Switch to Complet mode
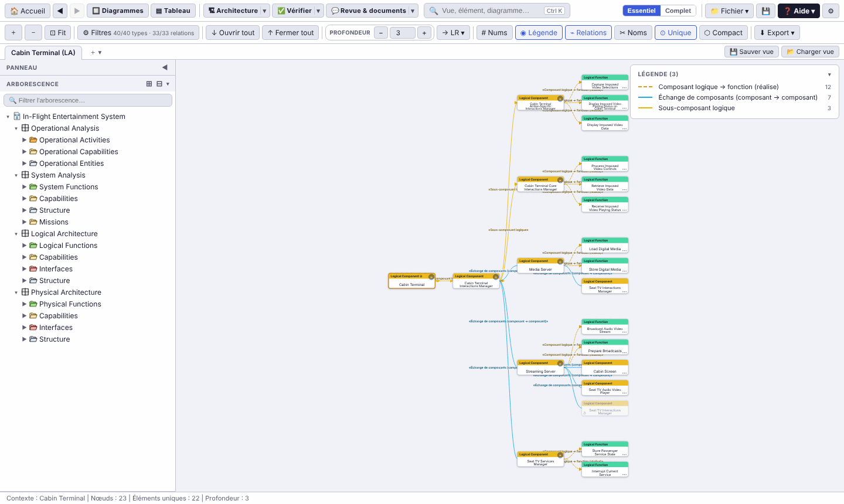This screenshot has height=504, width=844. coord(678,11)
